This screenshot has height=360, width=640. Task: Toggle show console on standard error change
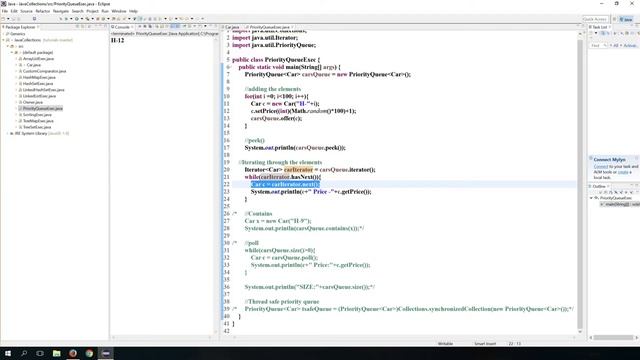tap(178, 27)
